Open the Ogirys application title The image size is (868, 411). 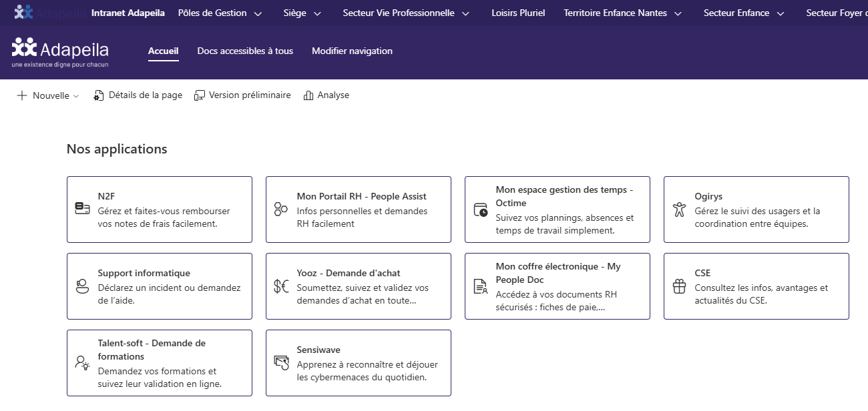[x=708, y=196]
